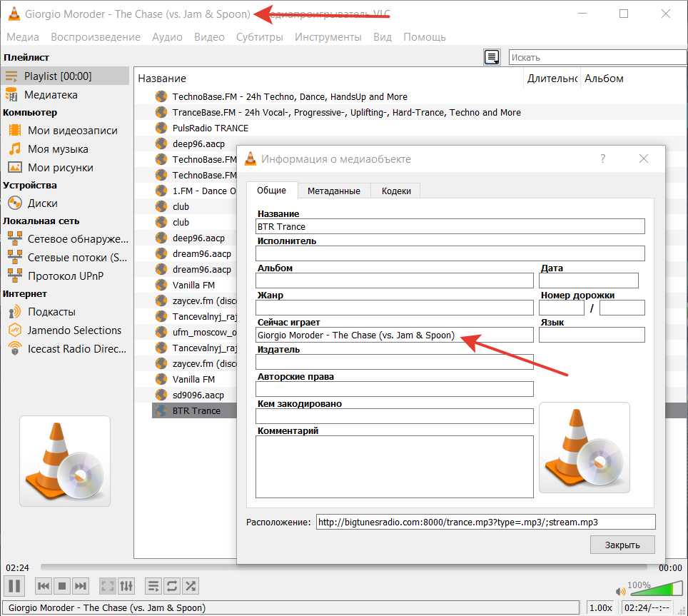Click the Закрыть button
Viewport: 688px width, 616px height.
point(622,545)
